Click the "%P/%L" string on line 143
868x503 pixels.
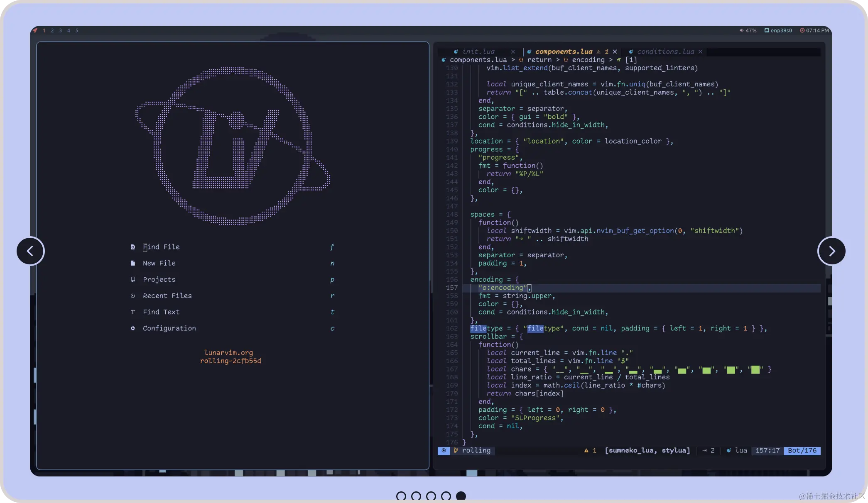point(529,174)
